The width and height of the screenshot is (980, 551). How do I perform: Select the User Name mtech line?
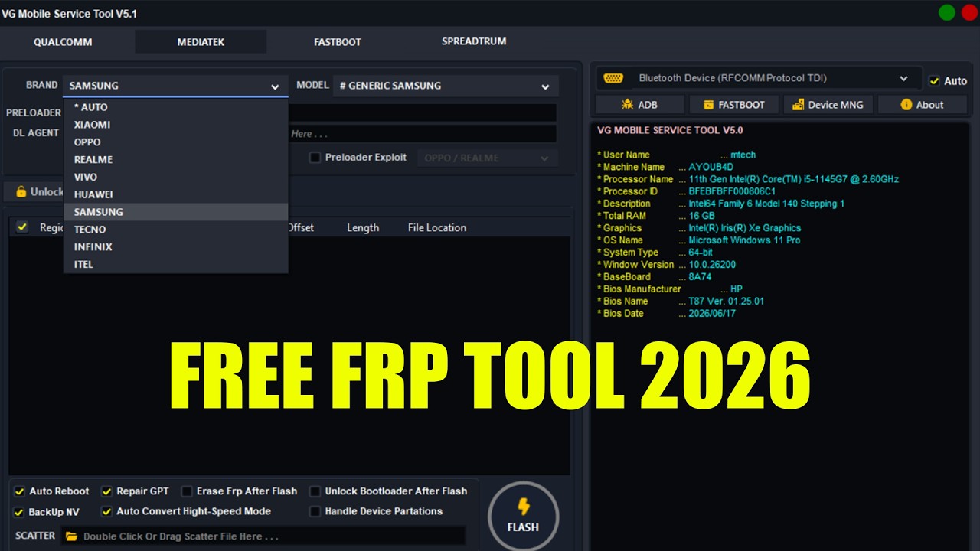[x=677, y=155]
